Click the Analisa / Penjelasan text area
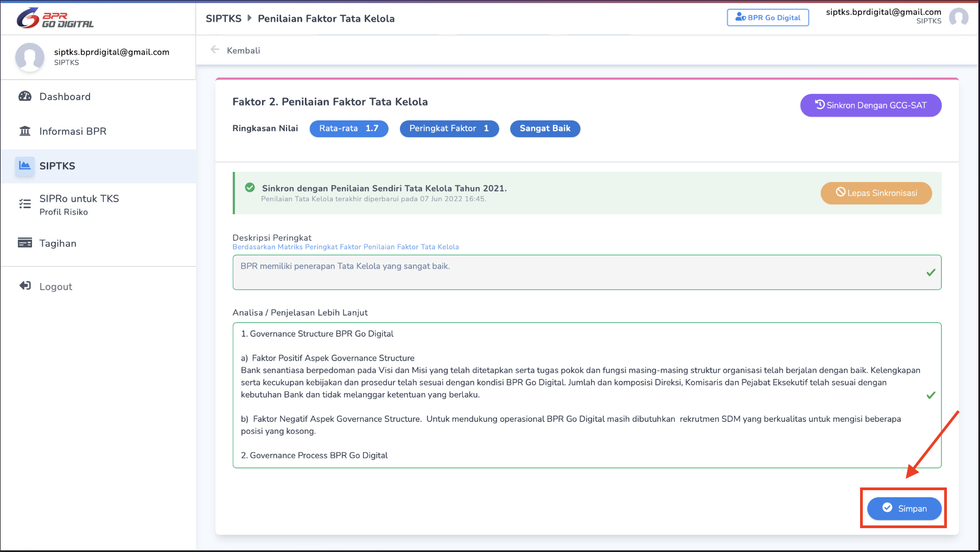The height and width of the screenshot is (552, 980). [587, 395]
